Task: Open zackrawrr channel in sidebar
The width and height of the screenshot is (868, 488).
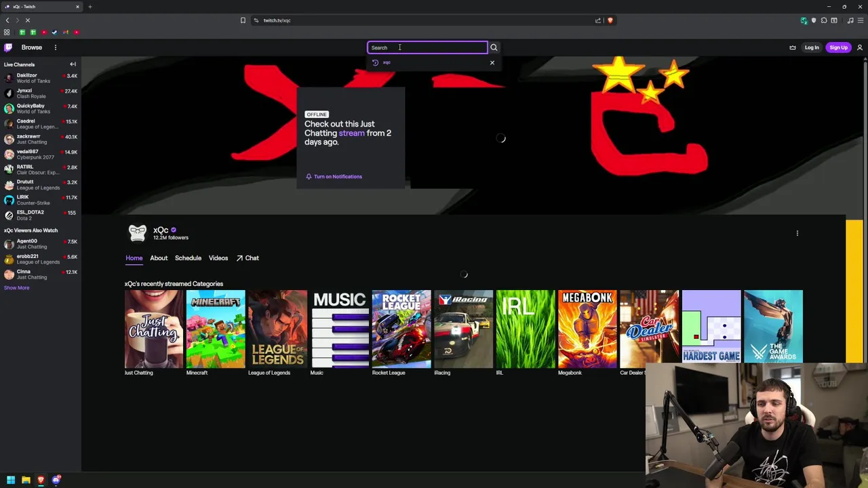Action: [x=41, y=139]
